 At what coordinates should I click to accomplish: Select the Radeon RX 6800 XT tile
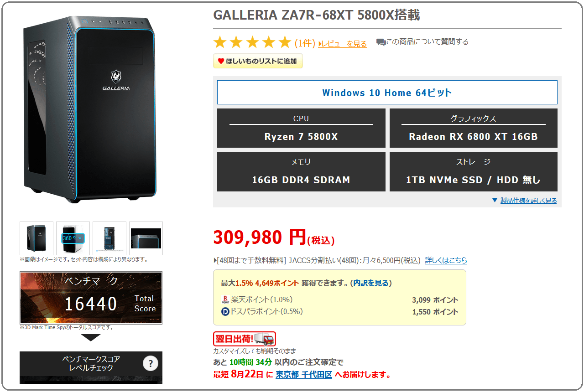[x=474, y=128]
